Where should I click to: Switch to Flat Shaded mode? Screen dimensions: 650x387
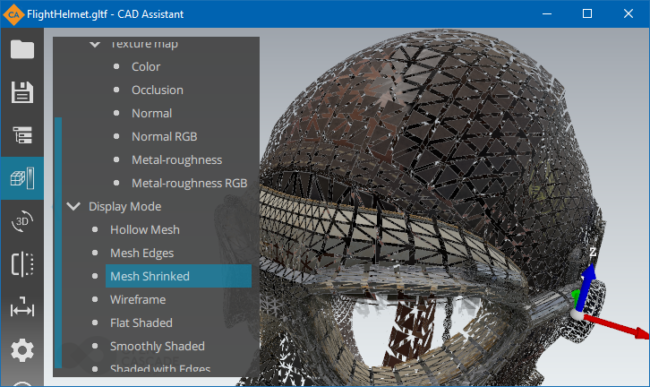141,322
